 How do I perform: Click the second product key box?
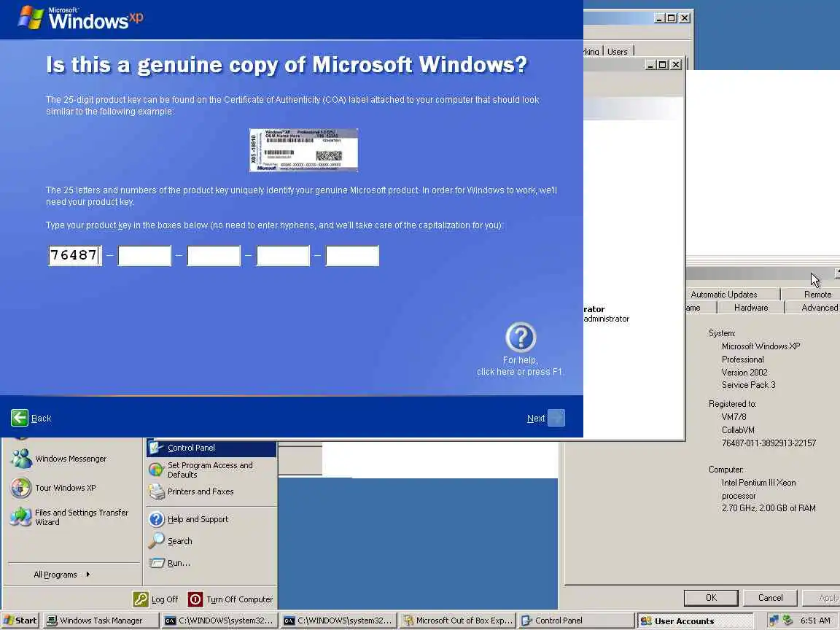(144, 255)
